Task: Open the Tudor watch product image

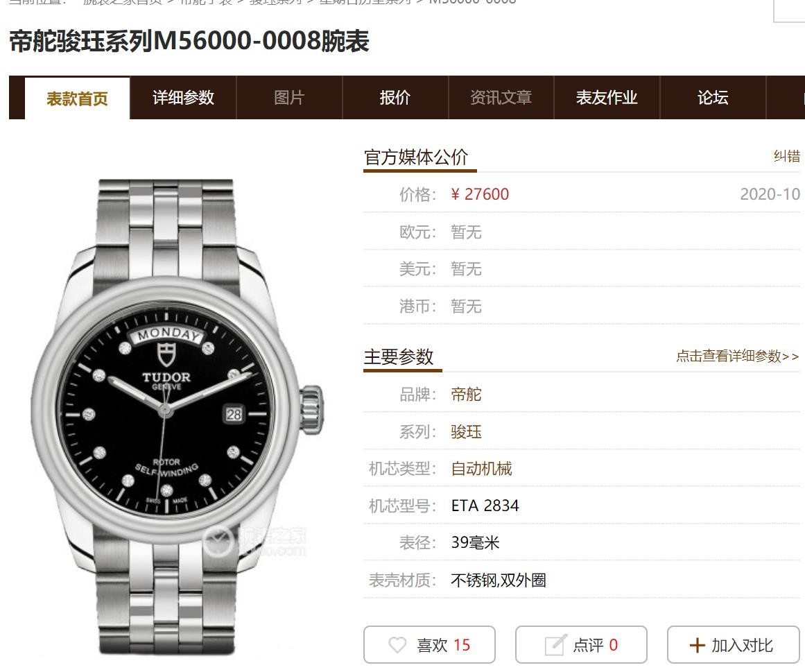Action: 173,416
